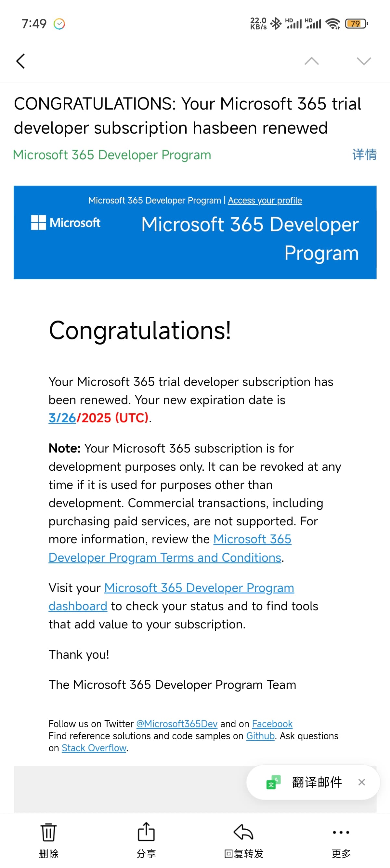390x868 pixels.
Task: Tap sender name Microsoft 365 Developer Program
Action: click(112, 155)
